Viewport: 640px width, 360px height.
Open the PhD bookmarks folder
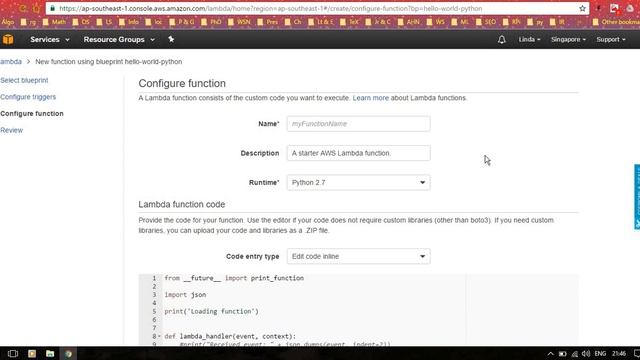point(211,22)
